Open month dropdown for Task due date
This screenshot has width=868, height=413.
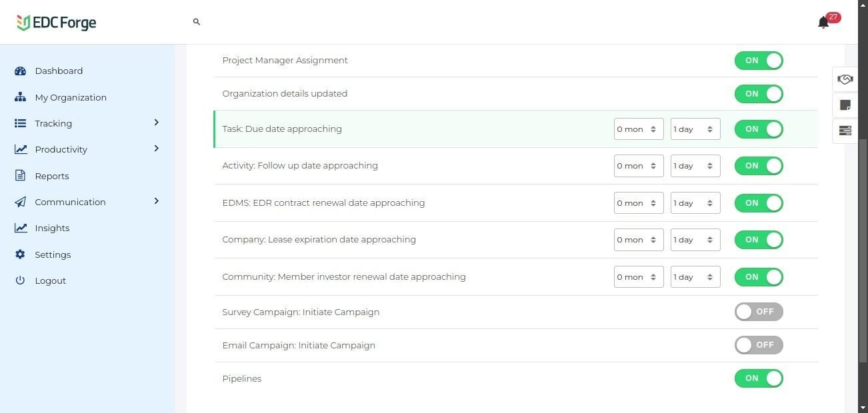click(638, 129)
